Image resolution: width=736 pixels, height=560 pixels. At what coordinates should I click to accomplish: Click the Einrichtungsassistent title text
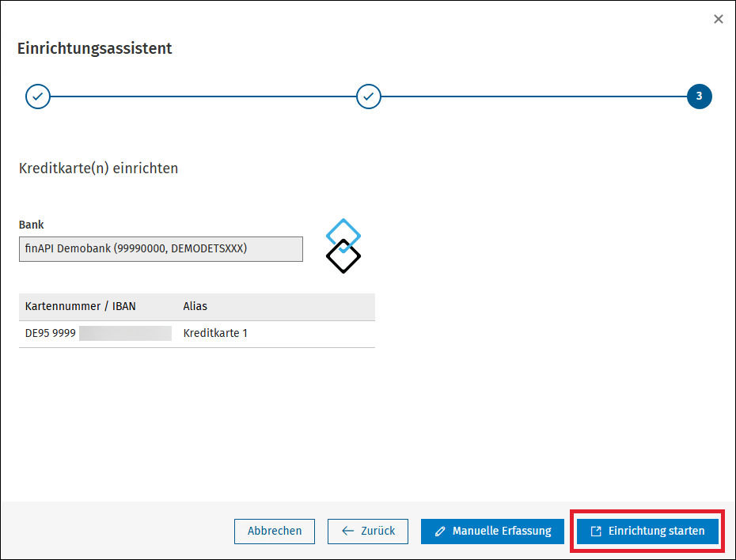(95, 48)
